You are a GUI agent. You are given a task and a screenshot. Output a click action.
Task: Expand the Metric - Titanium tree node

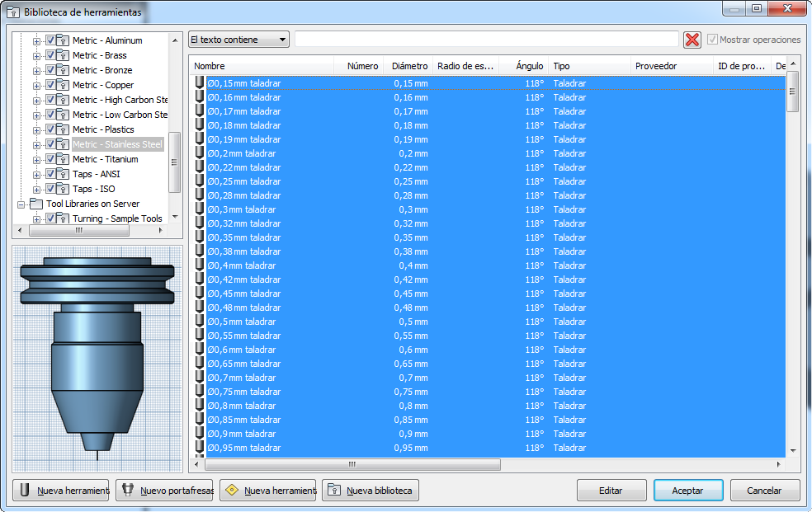click(36, 160)
